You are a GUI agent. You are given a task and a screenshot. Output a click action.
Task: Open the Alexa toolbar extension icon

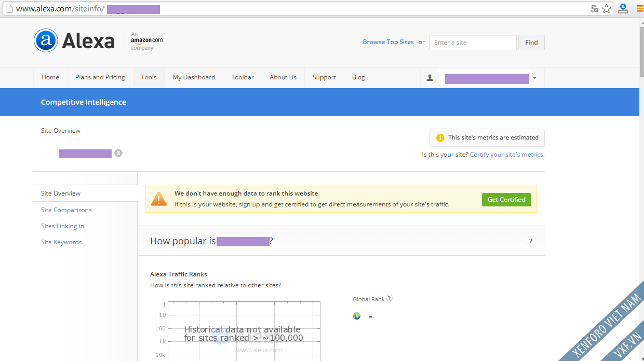point(623,8)
